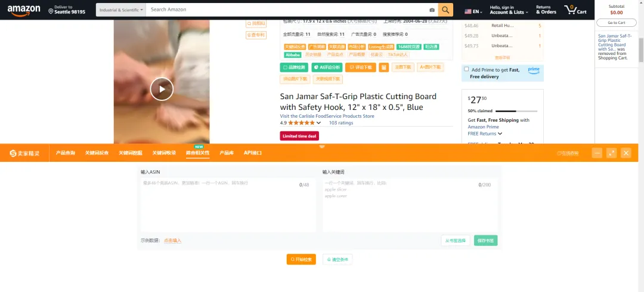Open the 关键词挖掘 tab
This screenshot has height=292, width=644.
pyautogui.click(x=131, y=153)
